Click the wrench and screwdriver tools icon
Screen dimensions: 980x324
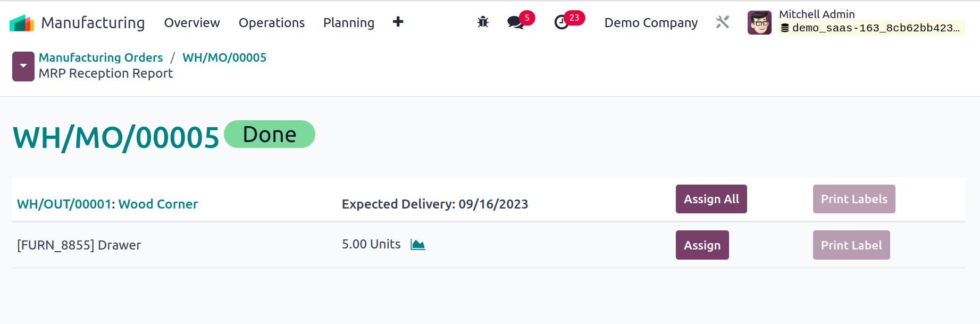click(x=722, y=22)
